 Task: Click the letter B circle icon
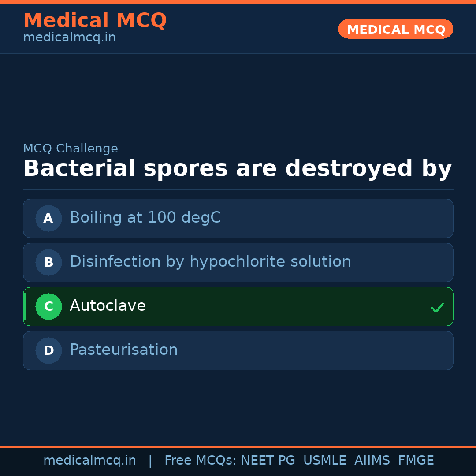48,262
